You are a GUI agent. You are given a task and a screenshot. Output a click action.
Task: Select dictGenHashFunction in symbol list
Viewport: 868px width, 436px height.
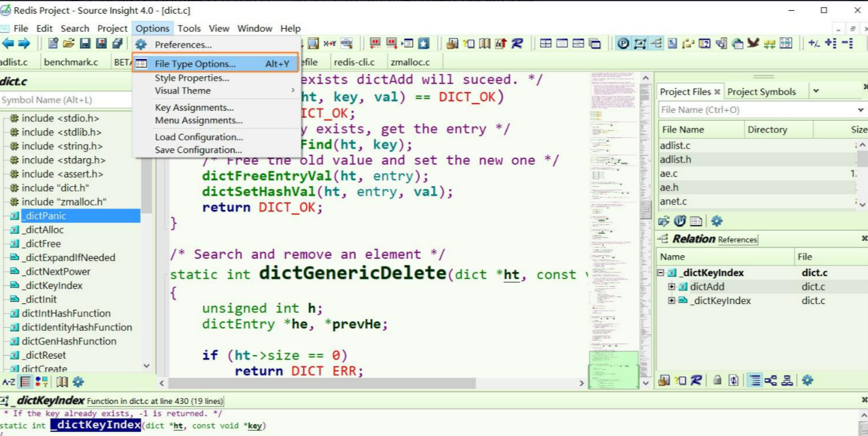tap(69, 341)
